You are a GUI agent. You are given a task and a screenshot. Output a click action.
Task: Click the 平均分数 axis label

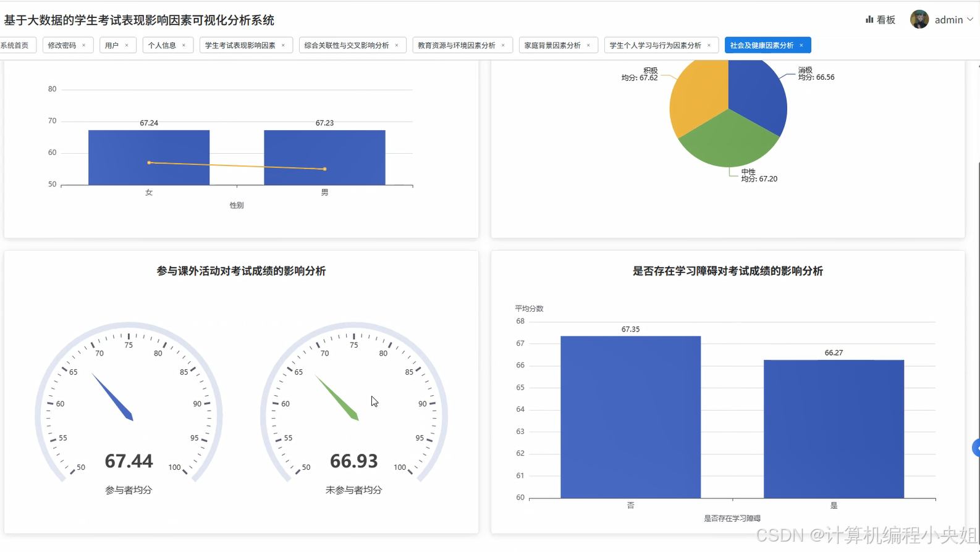point(529,308)
